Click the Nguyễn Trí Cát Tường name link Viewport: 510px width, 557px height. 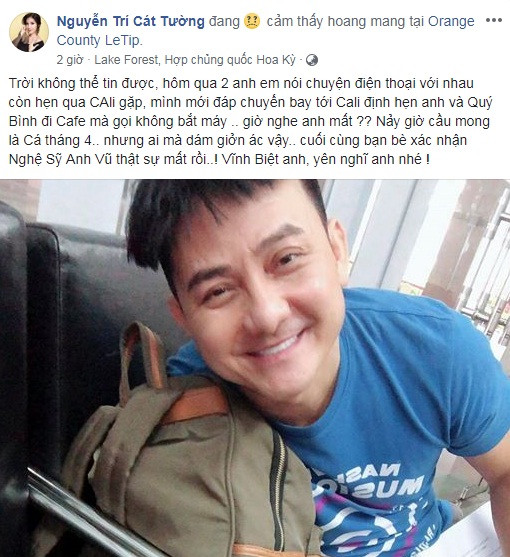pos(131,21)
